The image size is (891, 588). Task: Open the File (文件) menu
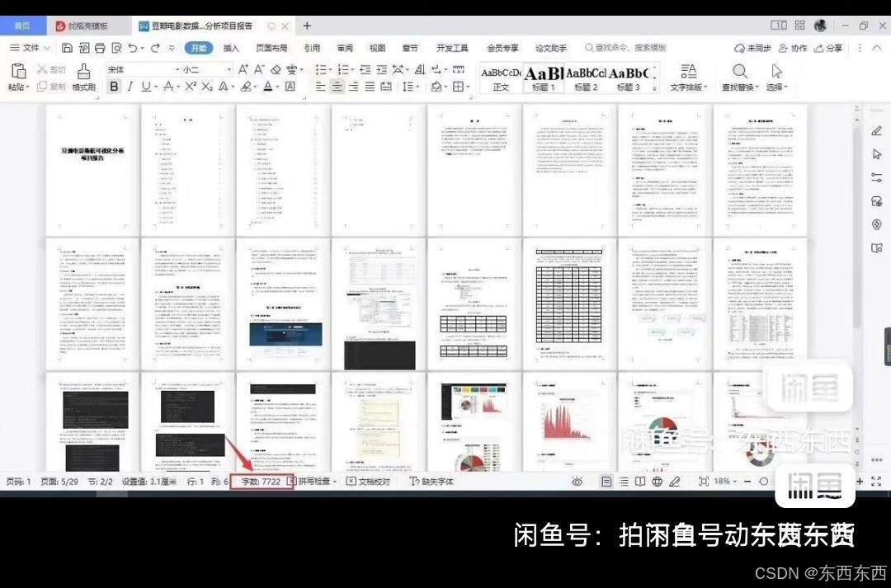coord(31,48)
